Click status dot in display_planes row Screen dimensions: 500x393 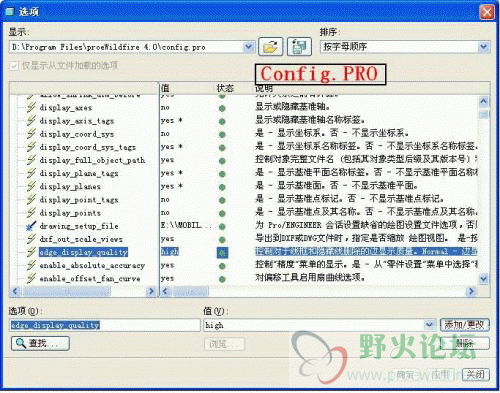222,187
